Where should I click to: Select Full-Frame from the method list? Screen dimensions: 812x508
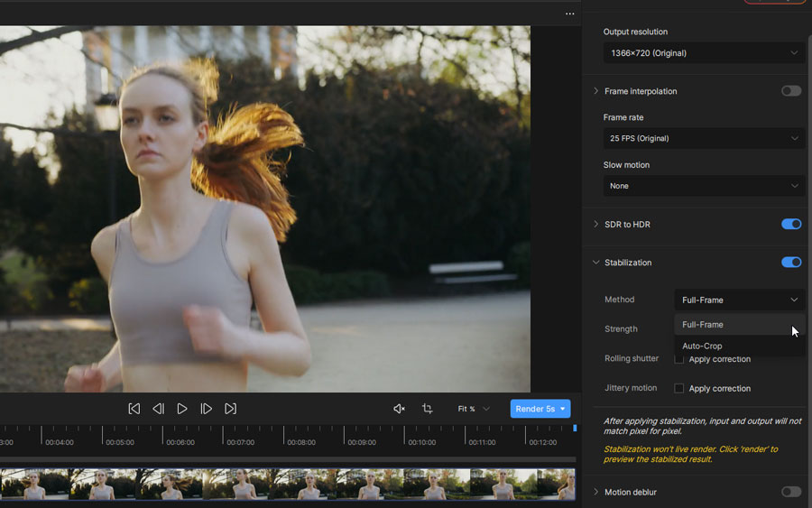pyautogui.click(x=740, y=325)
